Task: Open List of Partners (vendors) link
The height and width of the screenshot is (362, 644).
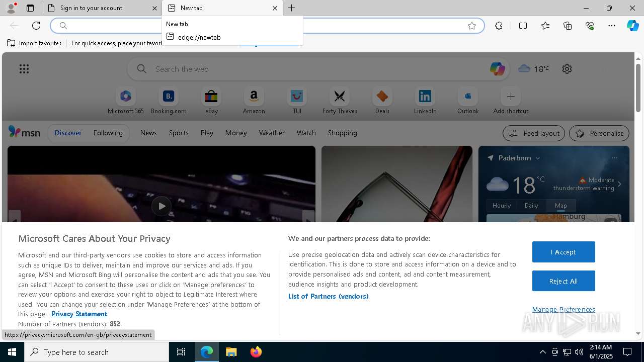Action: click(329, 296)
